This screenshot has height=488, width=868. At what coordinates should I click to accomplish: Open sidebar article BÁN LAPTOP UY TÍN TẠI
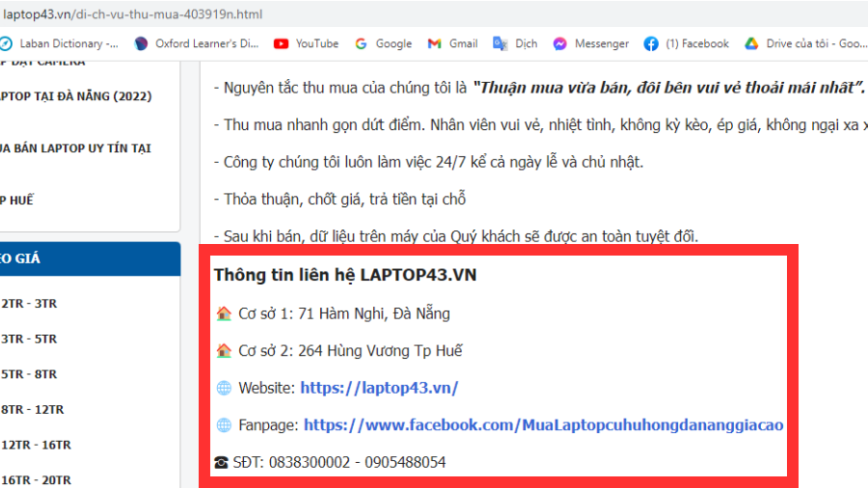pyautogui.click(x=75, y=149)
